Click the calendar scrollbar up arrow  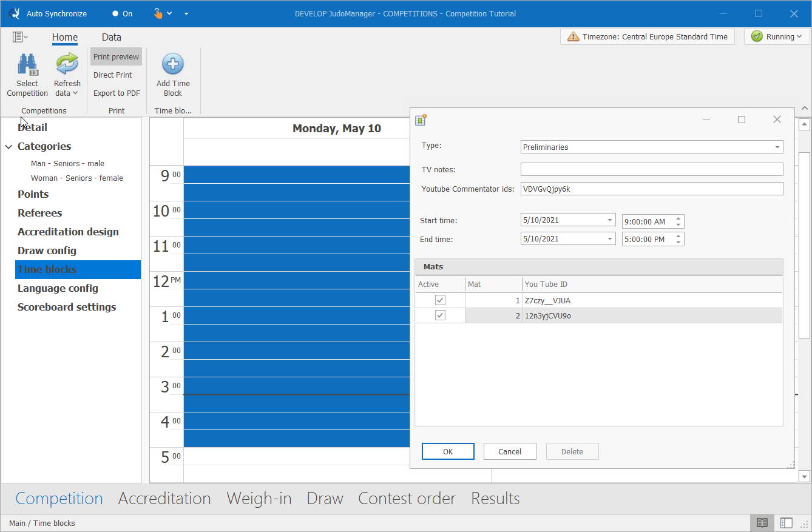click(x=805, y=125)
